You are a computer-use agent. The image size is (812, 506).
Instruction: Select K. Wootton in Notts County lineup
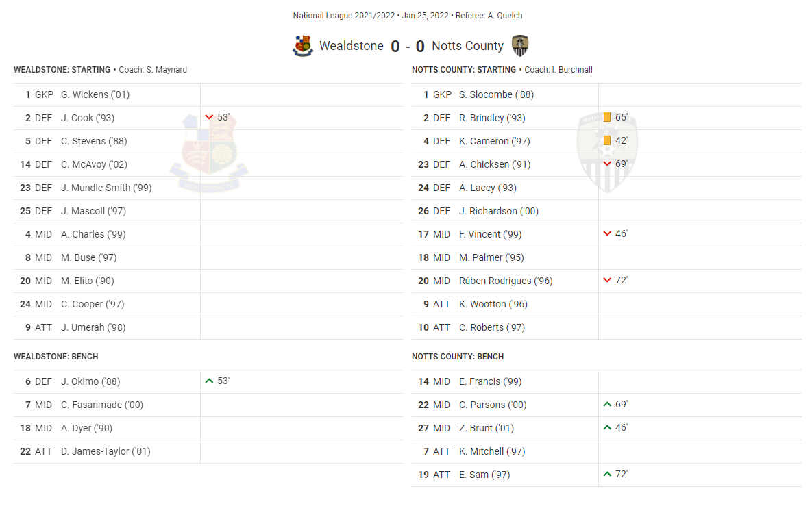pos(493,304)
